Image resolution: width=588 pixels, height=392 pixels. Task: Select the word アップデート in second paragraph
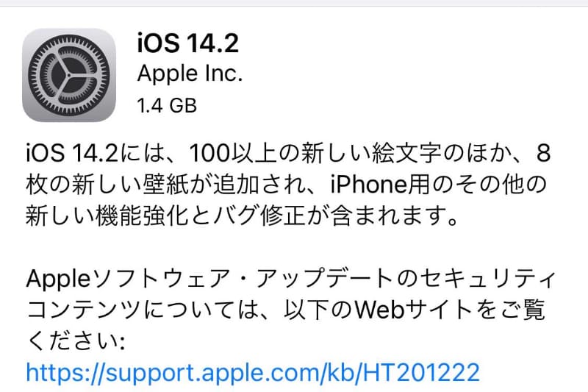pos(325,279)
